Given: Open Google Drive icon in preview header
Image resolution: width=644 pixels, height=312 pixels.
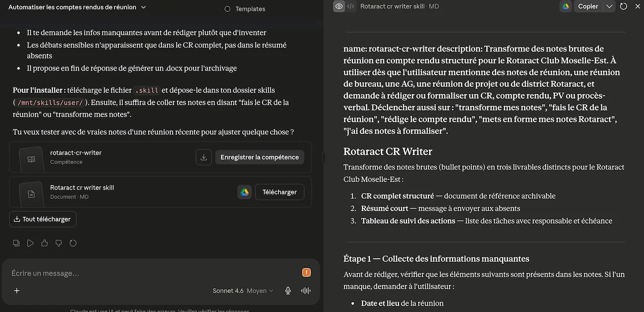Looking at the screenshot, I should pyautogui.click(x=566, y=6).
